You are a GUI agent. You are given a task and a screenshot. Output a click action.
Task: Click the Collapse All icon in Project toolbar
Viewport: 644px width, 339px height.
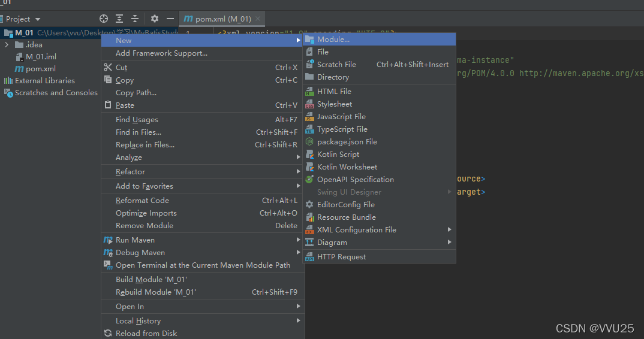[x=135, y=19]
